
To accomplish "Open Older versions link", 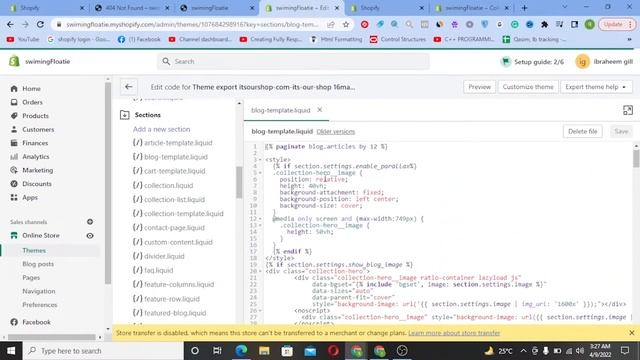I will 336,131.
